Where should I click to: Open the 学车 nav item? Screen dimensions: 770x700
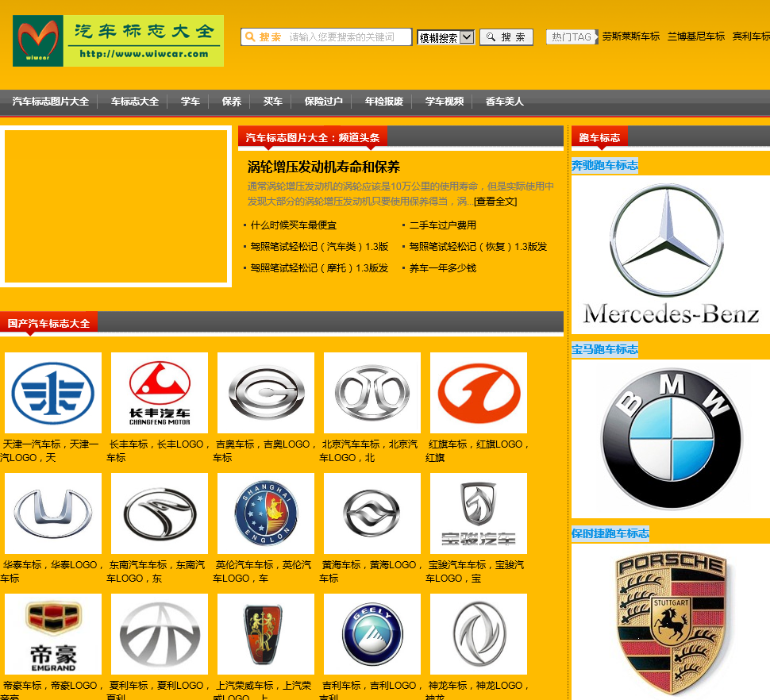[190, 102]
